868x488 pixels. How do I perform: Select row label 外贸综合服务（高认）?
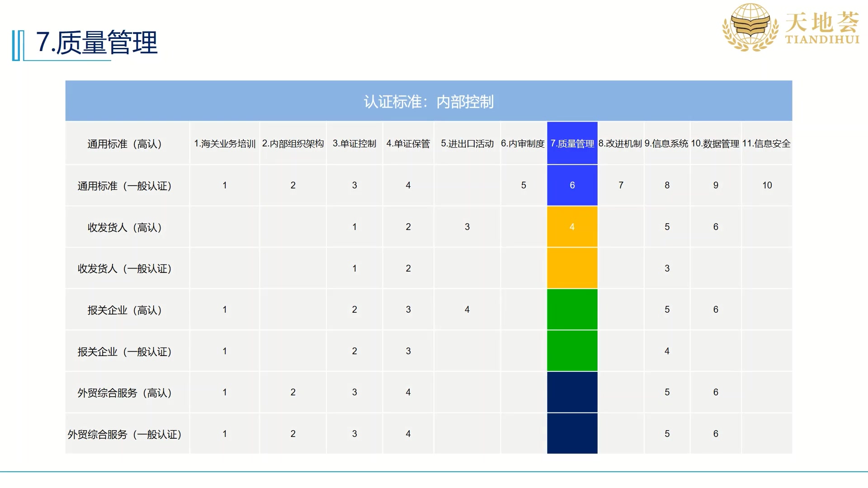[x=124, y=393]
